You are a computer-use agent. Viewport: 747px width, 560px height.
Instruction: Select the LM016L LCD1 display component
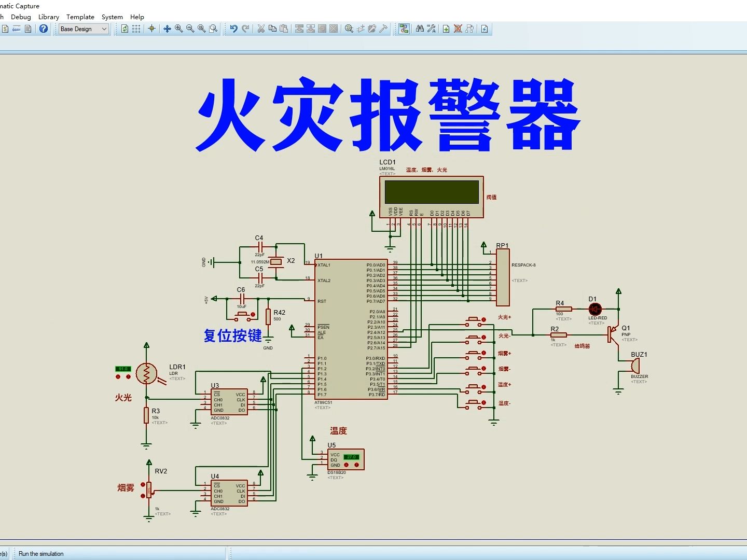click(432, 197)
